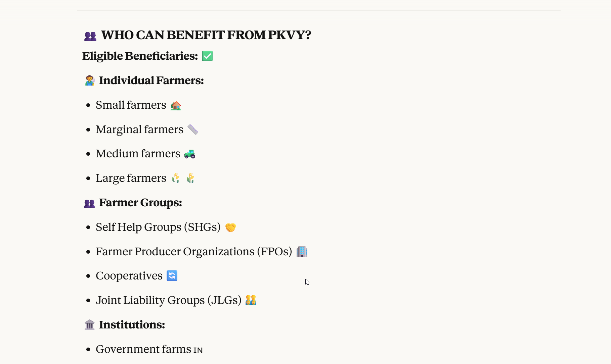Click the bank building emoji before Institutions
The height and width of the screenshot is (364, 611).
coord(89,325)
